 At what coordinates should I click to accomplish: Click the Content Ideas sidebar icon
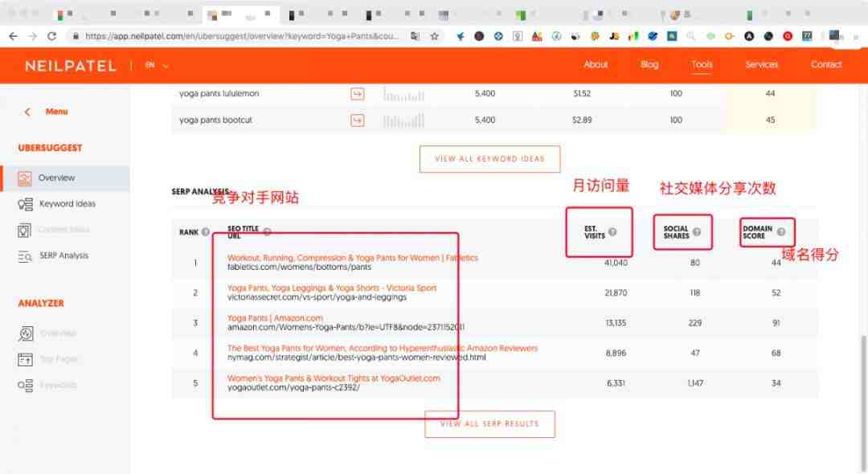click(24, 230)
